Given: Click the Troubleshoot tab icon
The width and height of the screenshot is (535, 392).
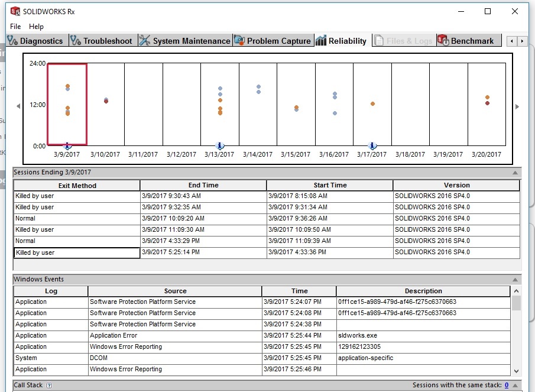Looking at the screenshot, I should click(x=76, y=41).
